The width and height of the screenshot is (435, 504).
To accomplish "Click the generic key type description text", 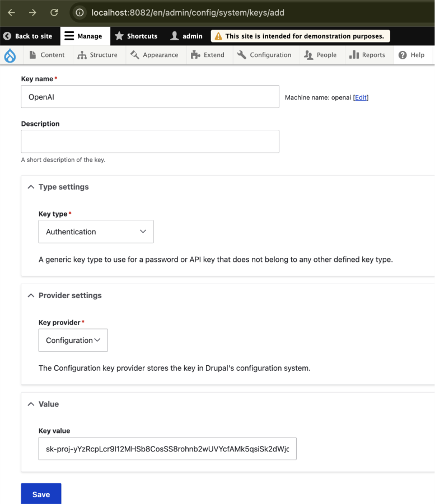I will pos(216,260).
